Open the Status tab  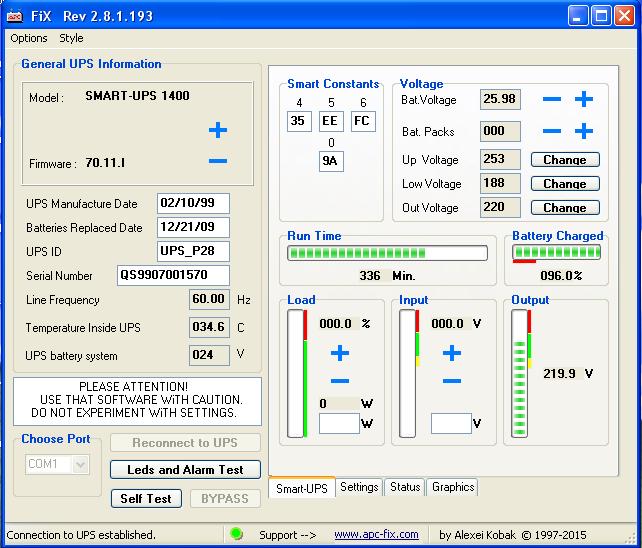tap(405, 487)
